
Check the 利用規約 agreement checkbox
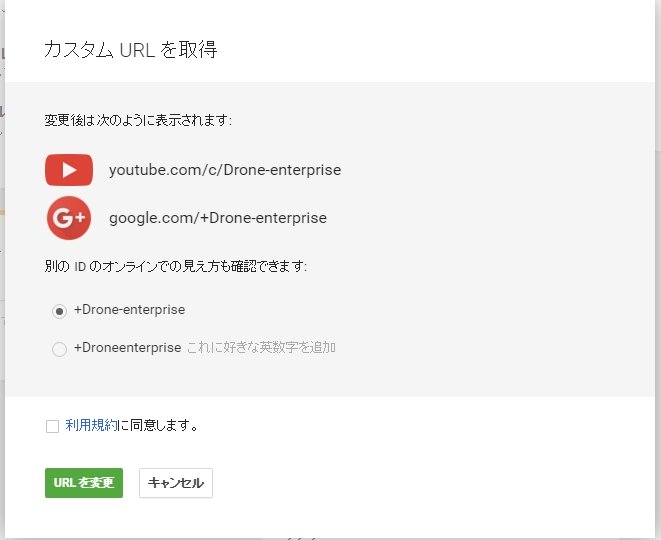[x=52, y=426]
